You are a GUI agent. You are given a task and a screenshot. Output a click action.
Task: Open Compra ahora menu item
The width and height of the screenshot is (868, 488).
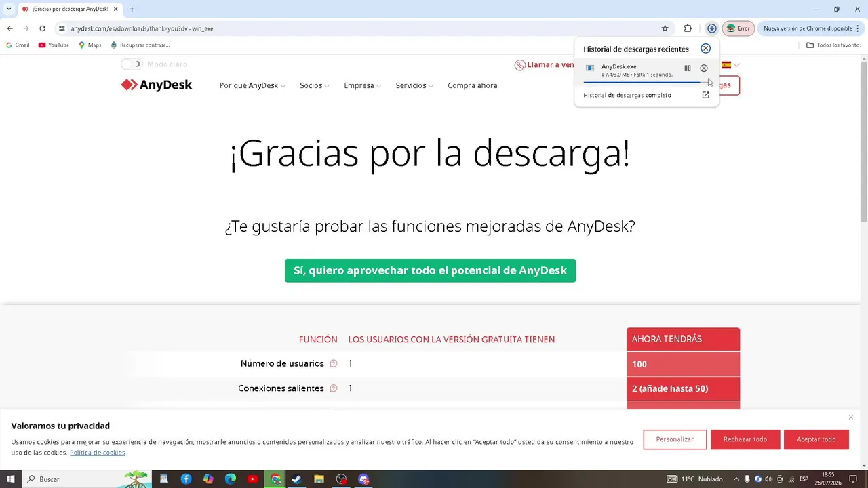473,86
